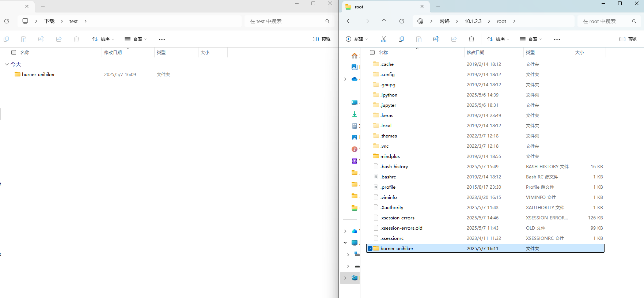This screenshot has height=298, width=644.
Task: Rename the selected item in the root window
Action: click(x=436, y=39)
